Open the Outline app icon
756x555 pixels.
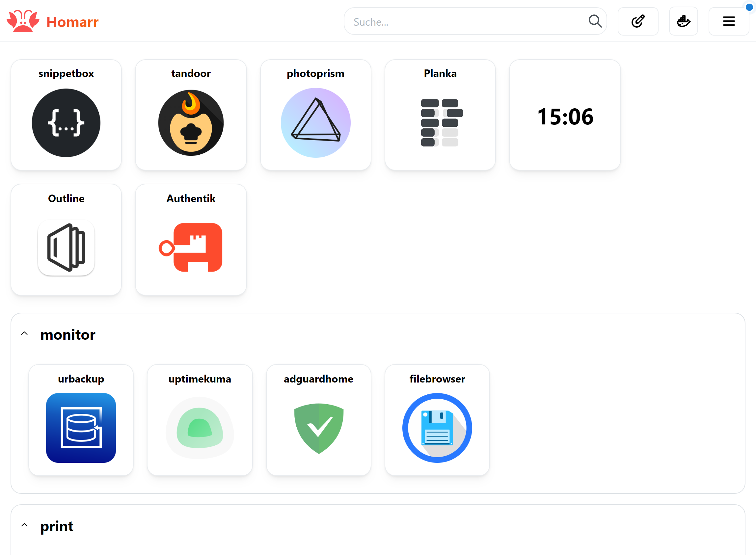[66, 248]
